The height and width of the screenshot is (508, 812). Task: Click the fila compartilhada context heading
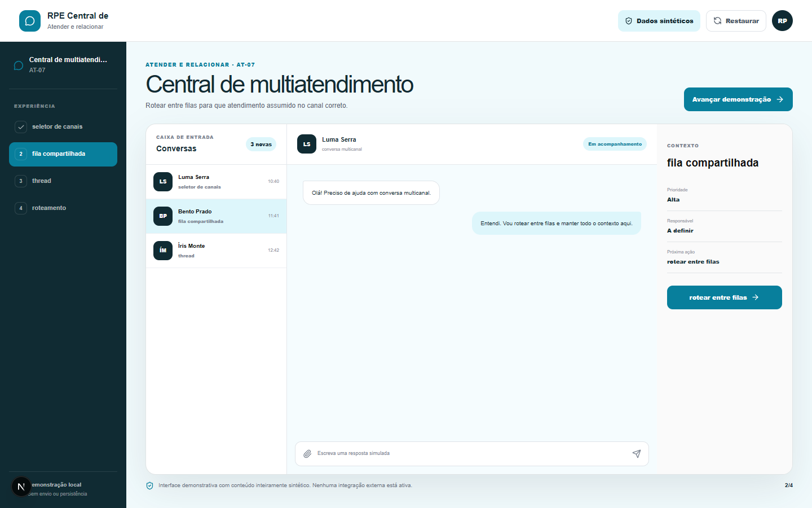(x=713, y=163)
